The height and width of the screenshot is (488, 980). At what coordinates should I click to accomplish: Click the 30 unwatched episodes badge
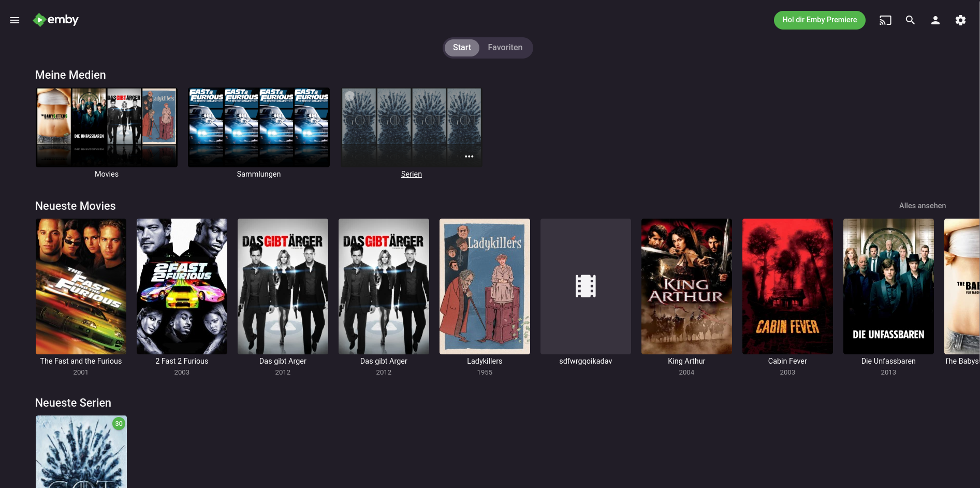(x=119, y=424)
